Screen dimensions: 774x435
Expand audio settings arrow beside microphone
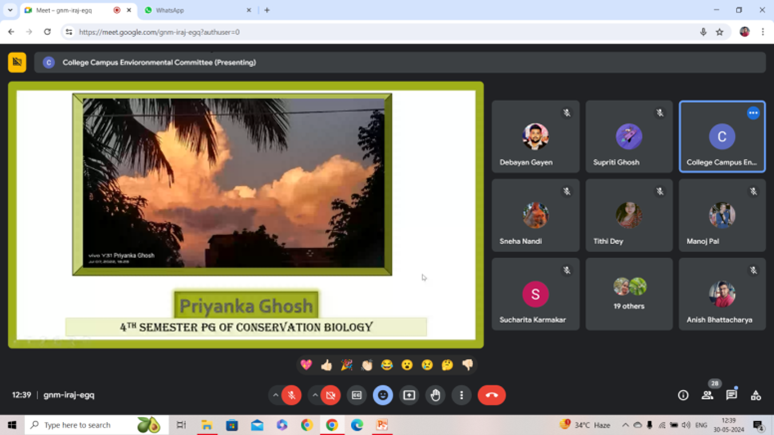tap(276, 395)
